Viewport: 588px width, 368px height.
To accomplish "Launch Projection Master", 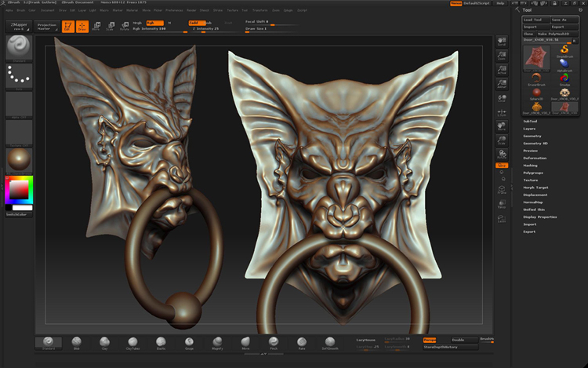I will [47, 26].
